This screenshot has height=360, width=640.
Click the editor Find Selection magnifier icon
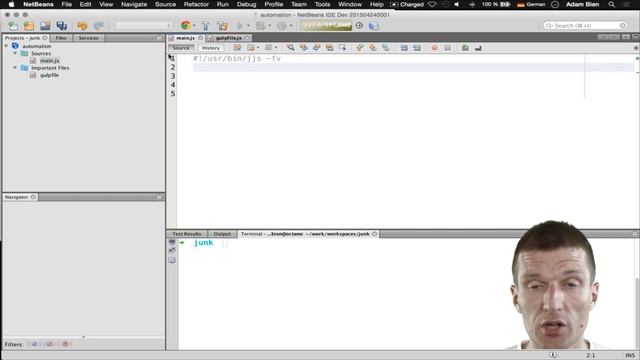pyautogui.click(x=291, y=48)
